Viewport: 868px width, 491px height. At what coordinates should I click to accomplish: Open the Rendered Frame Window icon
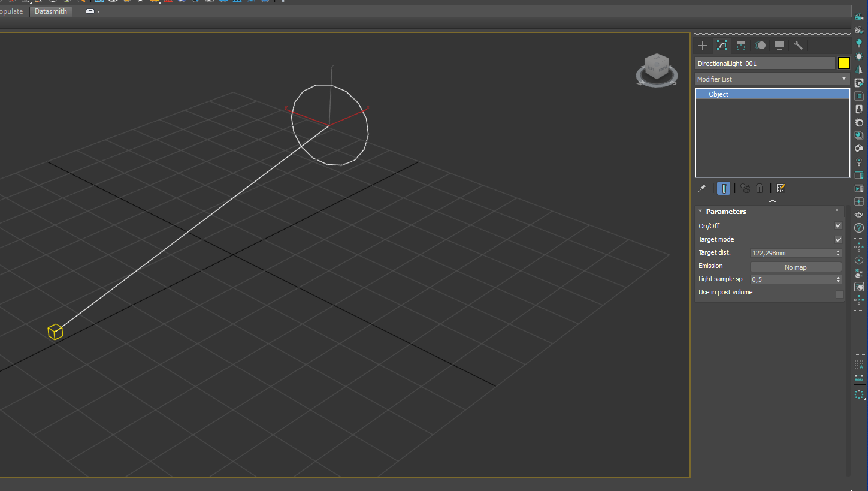(x=859, y=188)
